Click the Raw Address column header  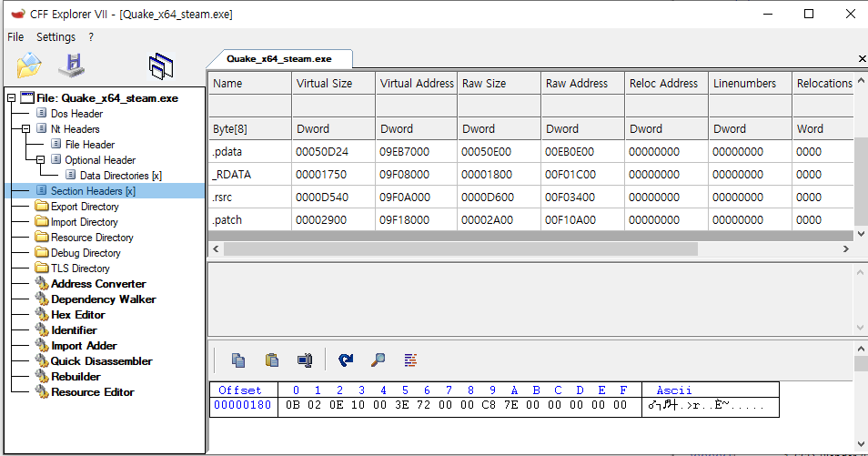pos(583,83)
